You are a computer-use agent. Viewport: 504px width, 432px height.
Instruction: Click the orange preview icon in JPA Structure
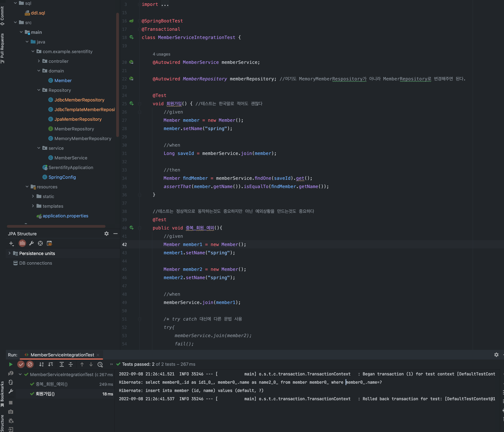coord(49,243)
